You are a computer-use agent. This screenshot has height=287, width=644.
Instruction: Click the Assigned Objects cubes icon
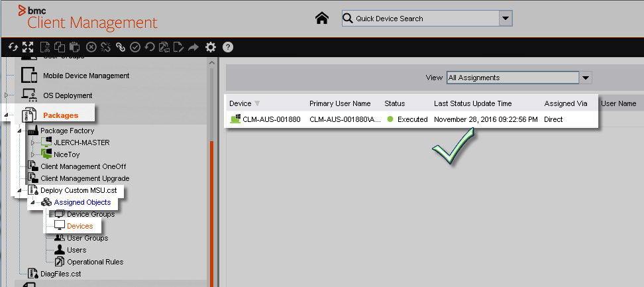pyautogui.click(x=46, y=202)
